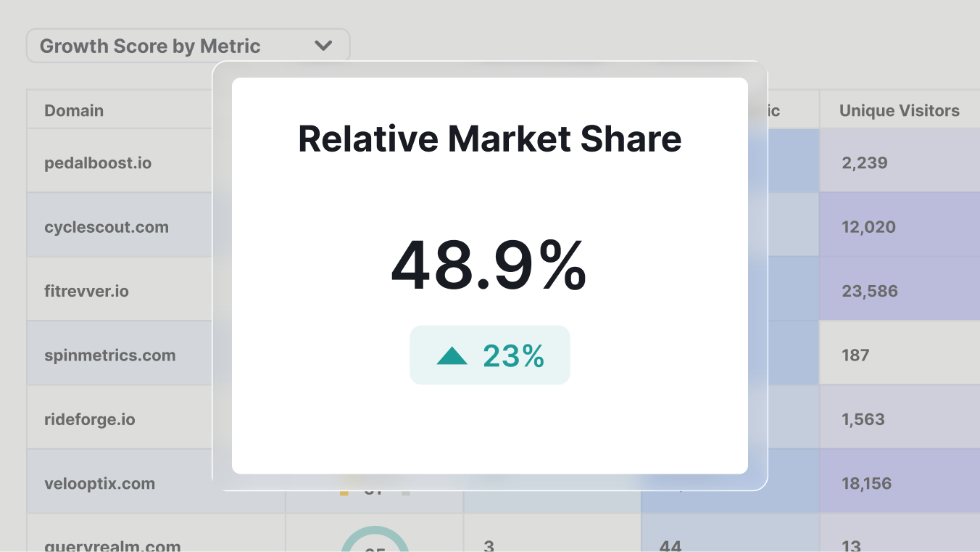Click the teal upward triangle trend icon
Image resolution: width=980 pixels, height=552 pixels.
pos(453,355)
